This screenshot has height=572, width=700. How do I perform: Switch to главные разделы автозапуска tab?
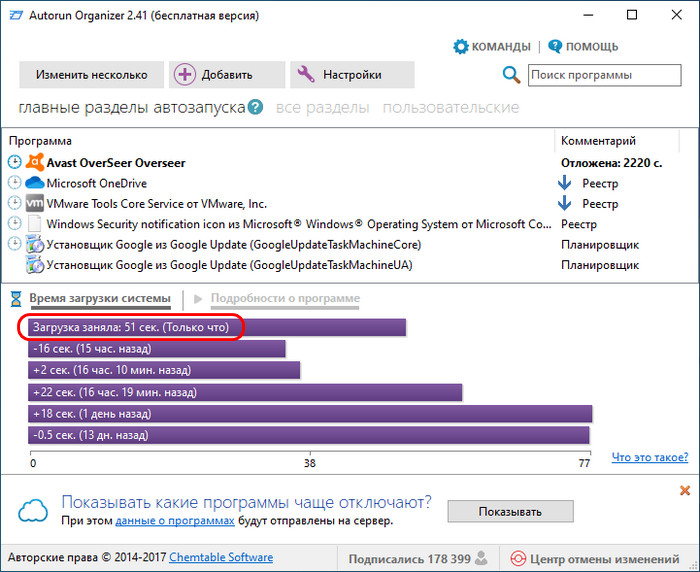click(132, 108)
